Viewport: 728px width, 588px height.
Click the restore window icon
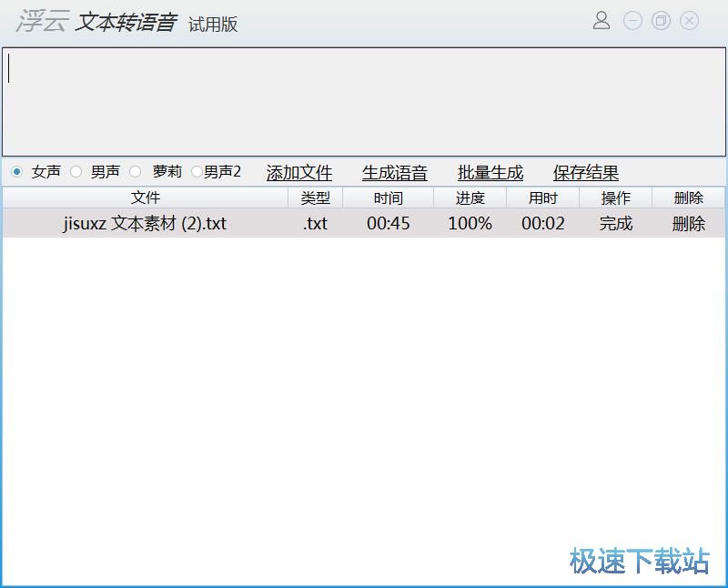(x=661, y=20)
